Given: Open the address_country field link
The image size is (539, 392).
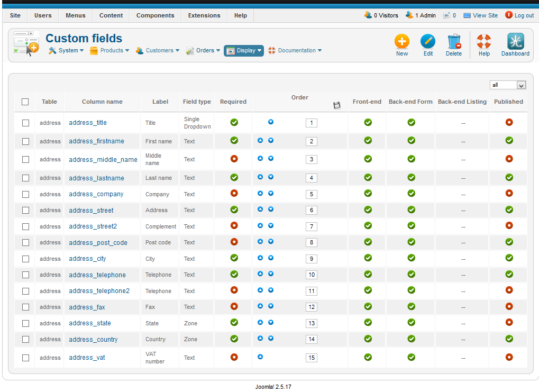Looking at the screenshot, I should [x=93, y=340].
